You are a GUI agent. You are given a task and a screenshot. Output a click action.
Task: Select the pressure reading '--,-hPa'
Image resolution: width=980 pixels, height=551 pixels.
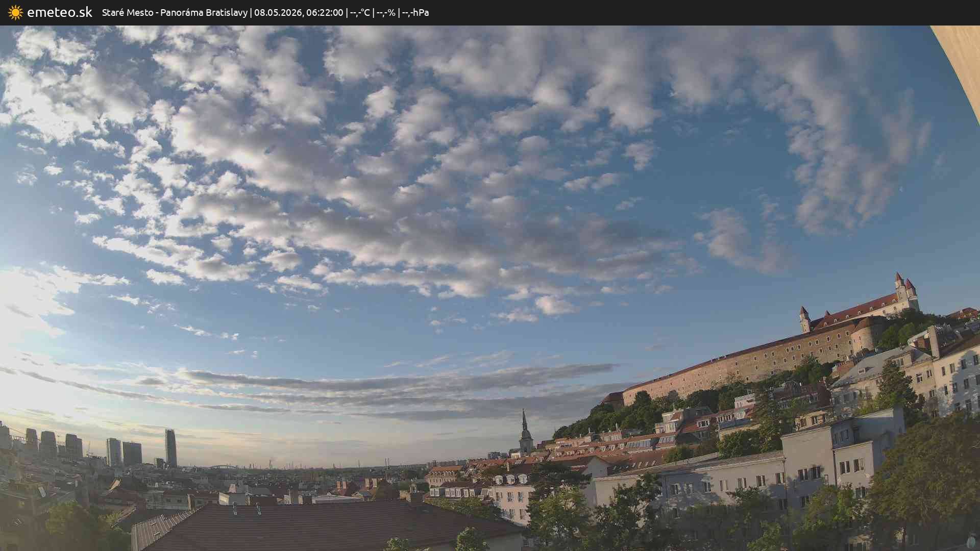pos(415,13)
